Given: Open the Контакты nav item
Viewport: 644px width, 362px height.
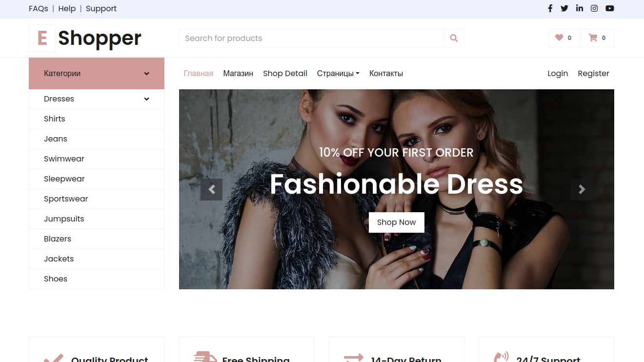Looking at the screenshot, I should [386, 74].
